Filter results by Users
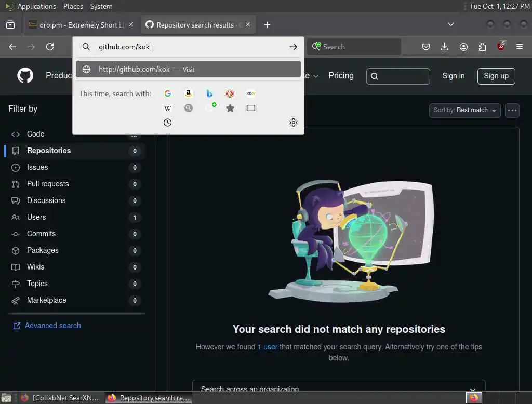 point(75,217)
